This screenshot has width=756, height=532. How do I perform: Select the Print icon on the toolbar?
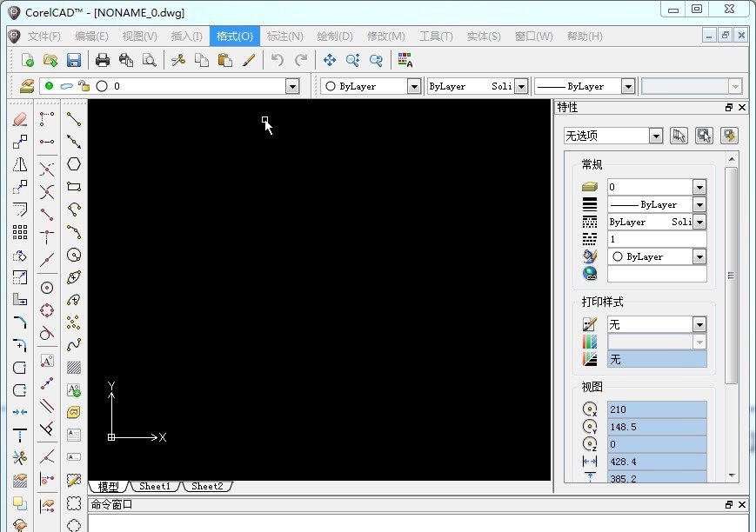coord(102,60)
